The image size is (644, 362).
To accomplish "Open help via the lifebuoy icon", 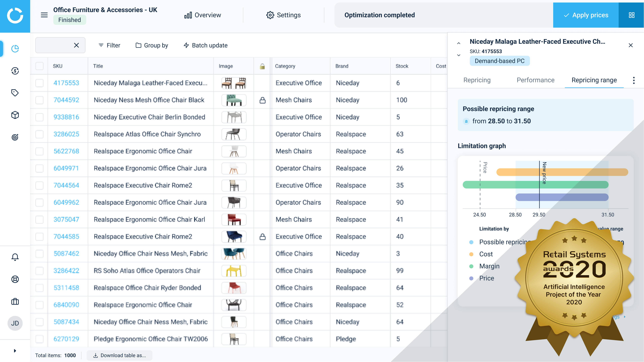I will [15, 279].
